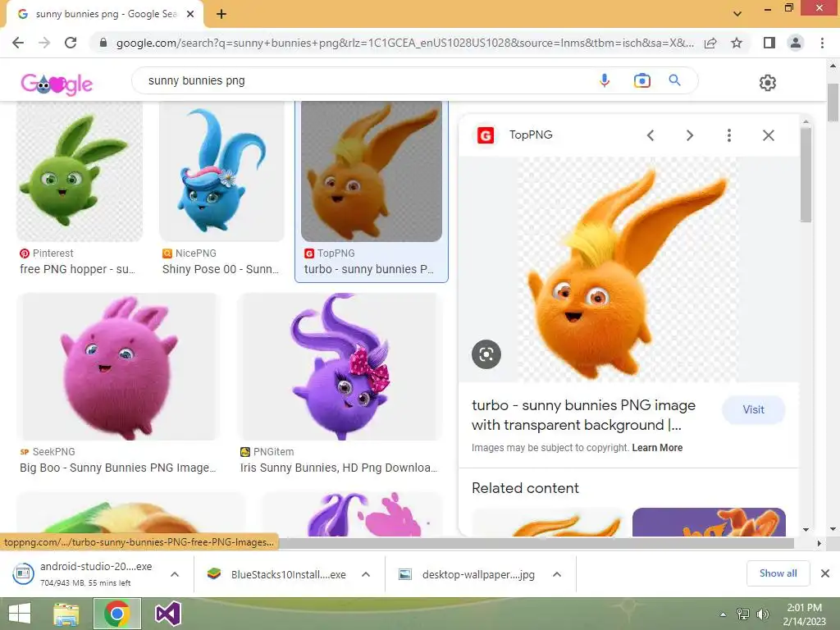Click the browser forward arrow
Viewport: 840px width, 630px height.
point(44,43)
